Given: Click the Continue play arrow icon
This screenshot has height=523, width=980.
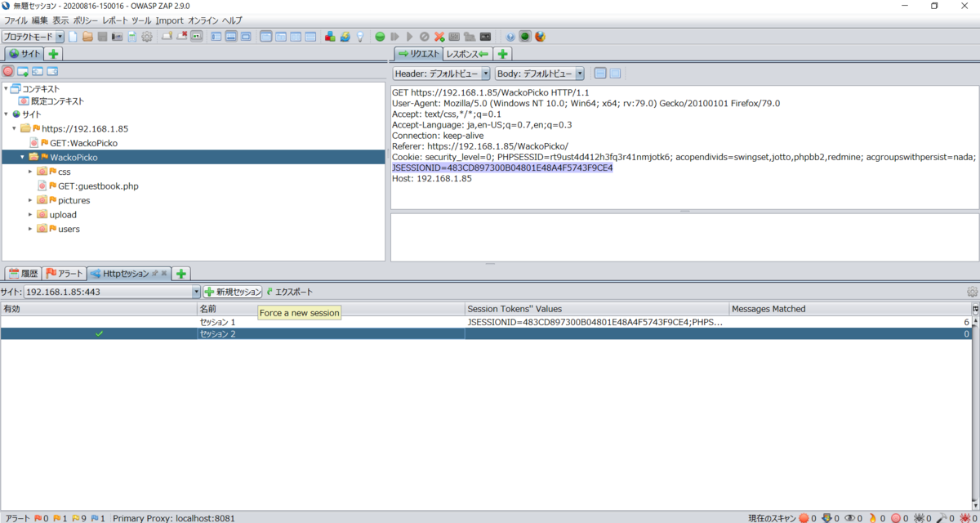Looking at the screenshot, I should tap(410, 37).
